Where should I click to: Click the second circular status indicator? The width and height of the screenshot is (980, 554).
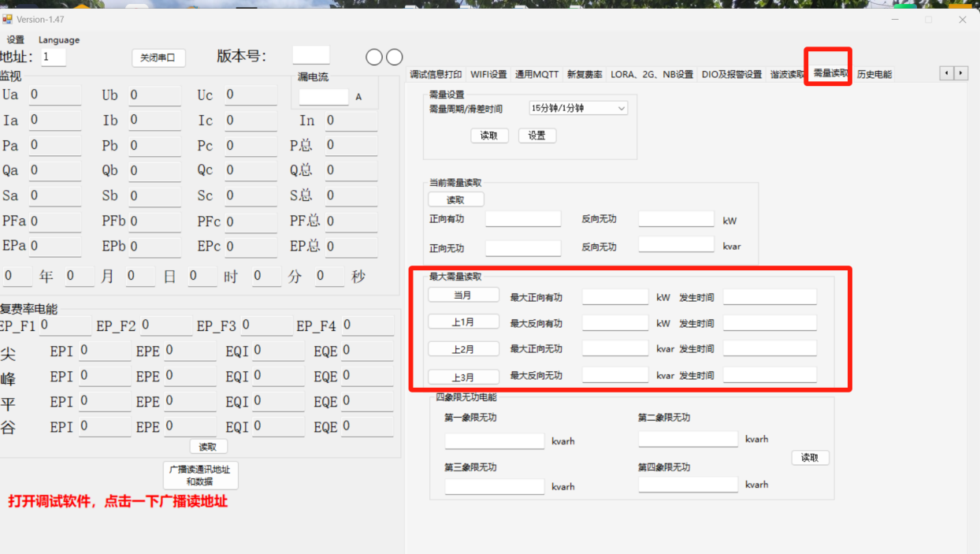tap(395, 57)
